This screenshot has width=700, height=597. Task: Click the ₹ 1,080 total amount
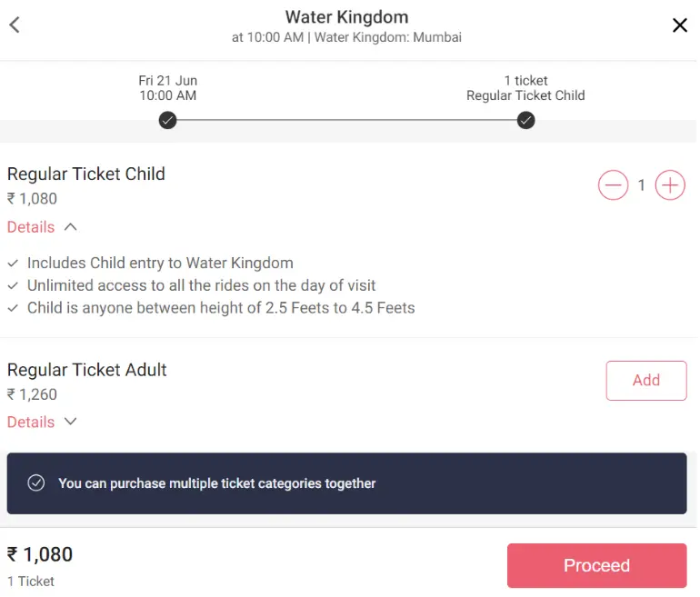point(40,554)
